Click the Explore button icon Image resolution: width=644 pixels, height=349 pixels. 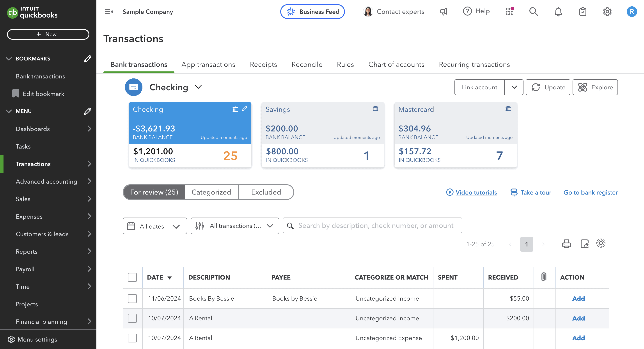[x=583, y=87]
